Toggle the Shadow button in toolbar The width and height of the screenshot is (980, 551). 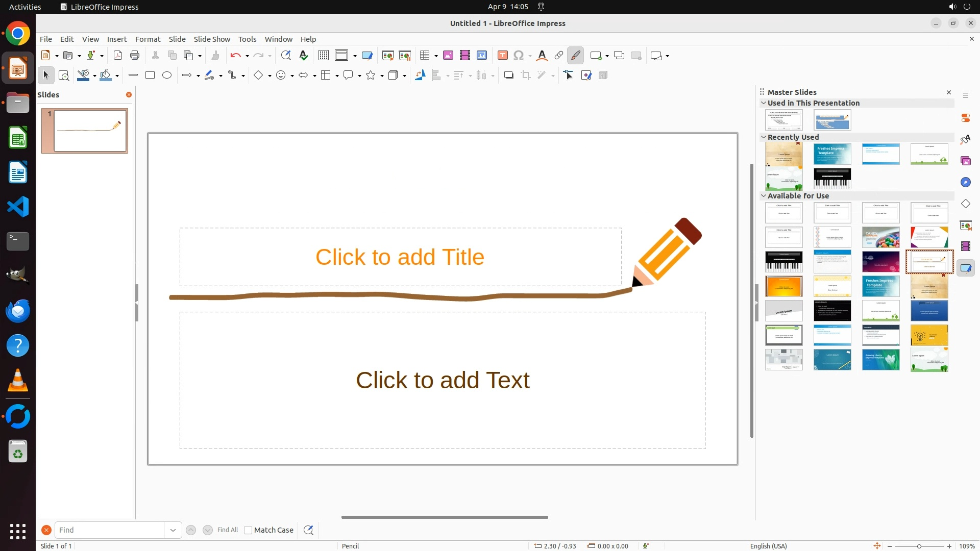pyautogui.click(x=508, y=76)
